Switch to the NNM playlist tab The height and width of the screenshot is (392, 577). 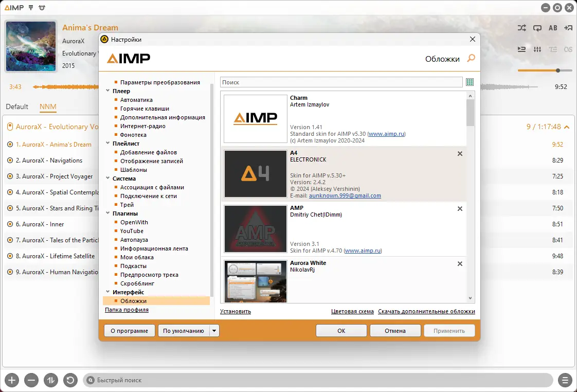pyautogui.click(x=48, y=106)
